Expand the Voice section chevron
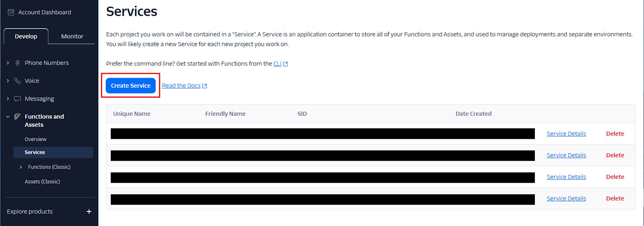Screen dimensions: 644x226 click(x=8, y=81)
